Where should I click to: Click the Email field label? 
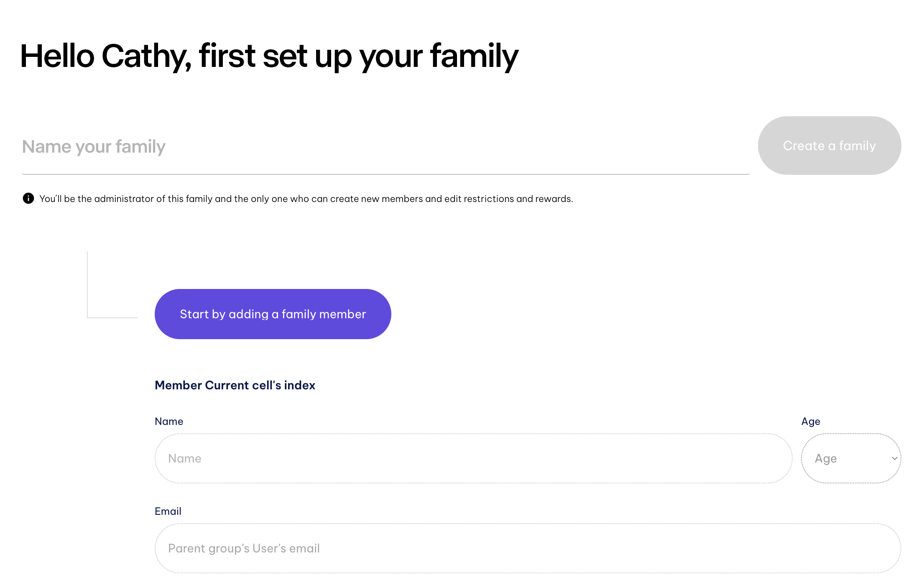(x=168, y=511)
